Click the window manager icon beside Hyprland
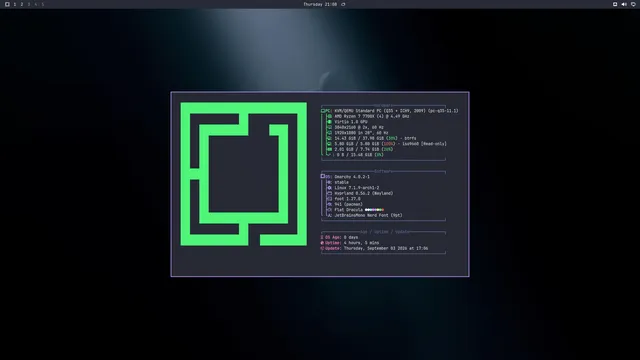The width and height of the screenshot is (640, 360). pyautogui.click(x=329, y=193)
